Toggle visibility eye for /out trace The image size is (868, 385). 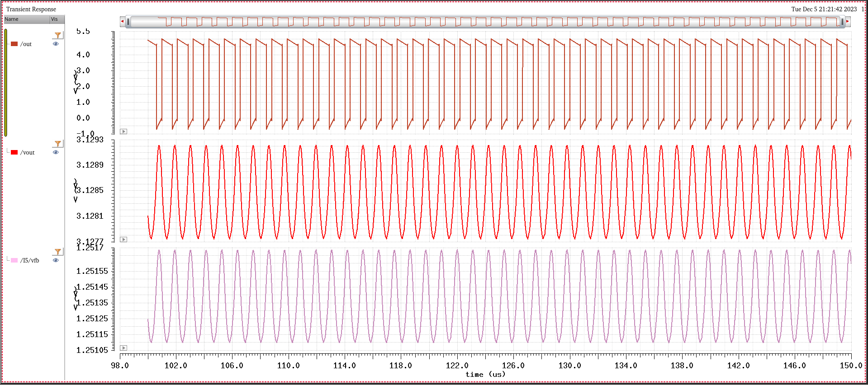point(56,44)
